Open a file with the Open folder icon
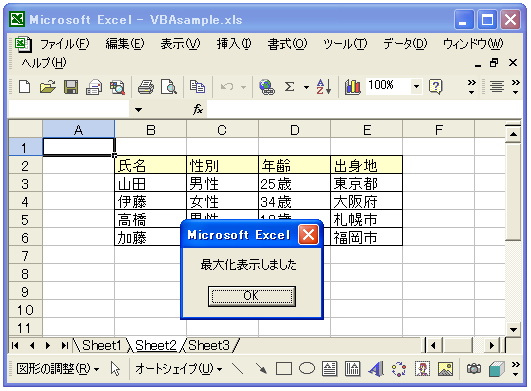531x391 pixels. click(x=47, y=87)
